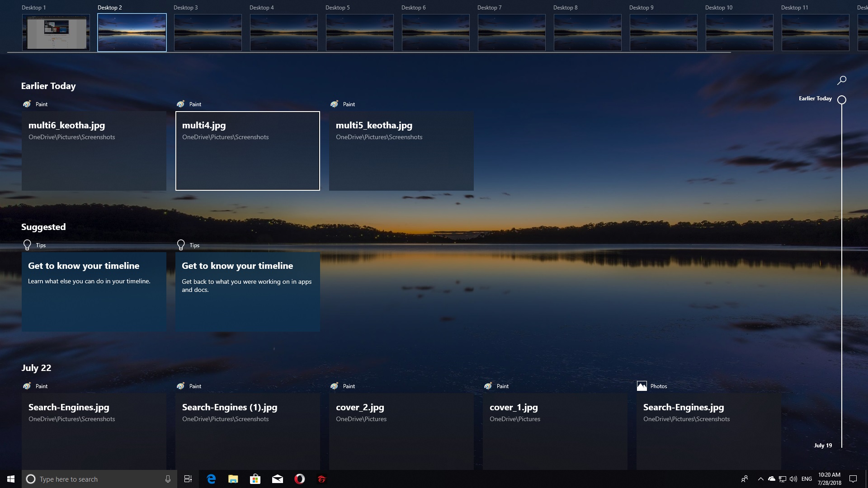Screen dimensions: 868x488
Task: Launch Opera browser from taskbar
Action: (299, 479)
